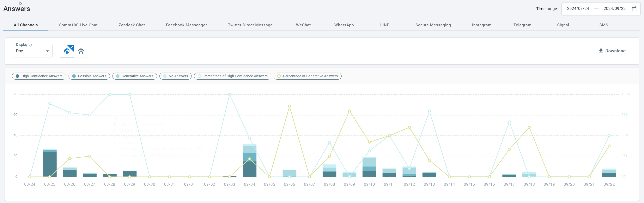Click the 09/08 stacked bar
Viewport: 644px width, 203px height.
[x=330, y=171]
